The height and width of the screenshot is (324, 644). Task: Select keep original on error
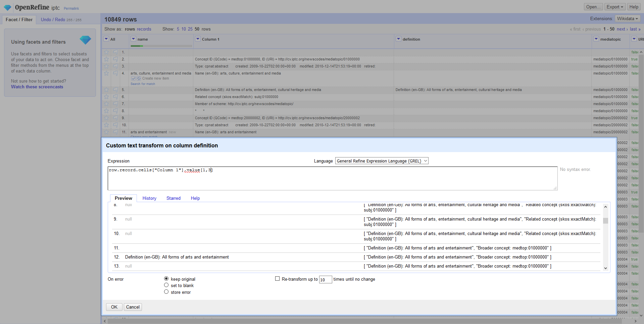coord(166,279)
